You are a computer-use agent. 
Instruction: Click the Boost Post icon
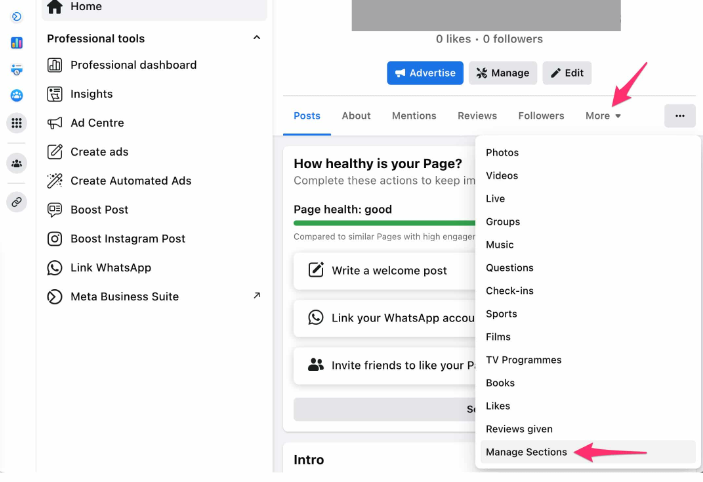55,210
